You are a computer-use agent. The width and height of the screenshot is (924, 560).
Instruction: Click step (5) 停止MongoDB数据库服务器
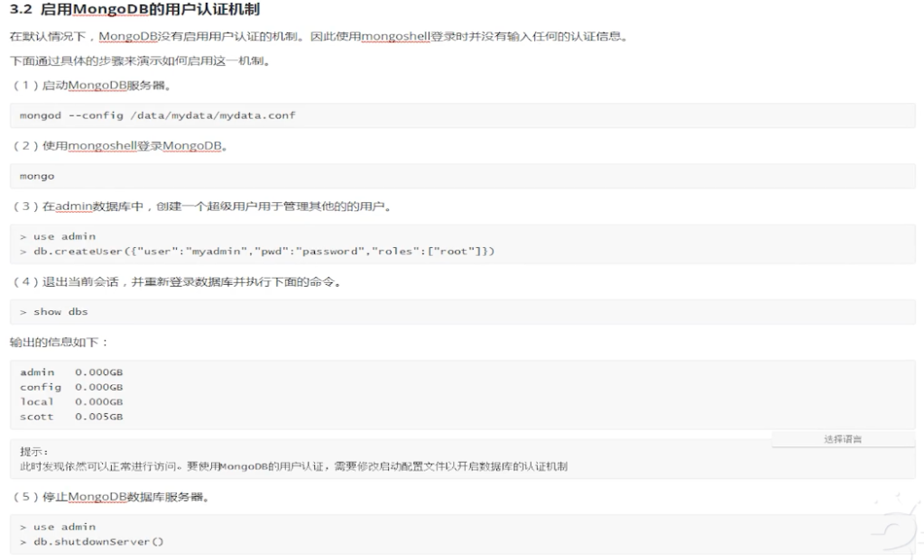tap(111, 497)
